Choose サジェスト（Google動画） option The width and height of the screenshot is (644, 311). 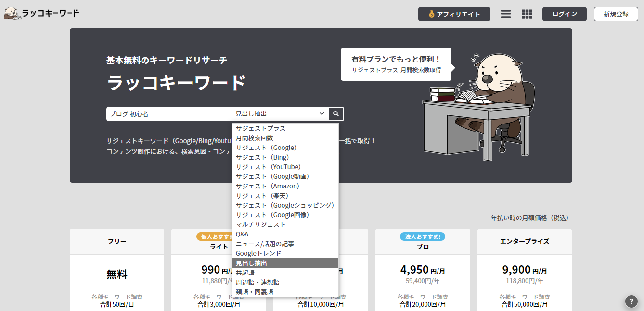pos(285,176)
